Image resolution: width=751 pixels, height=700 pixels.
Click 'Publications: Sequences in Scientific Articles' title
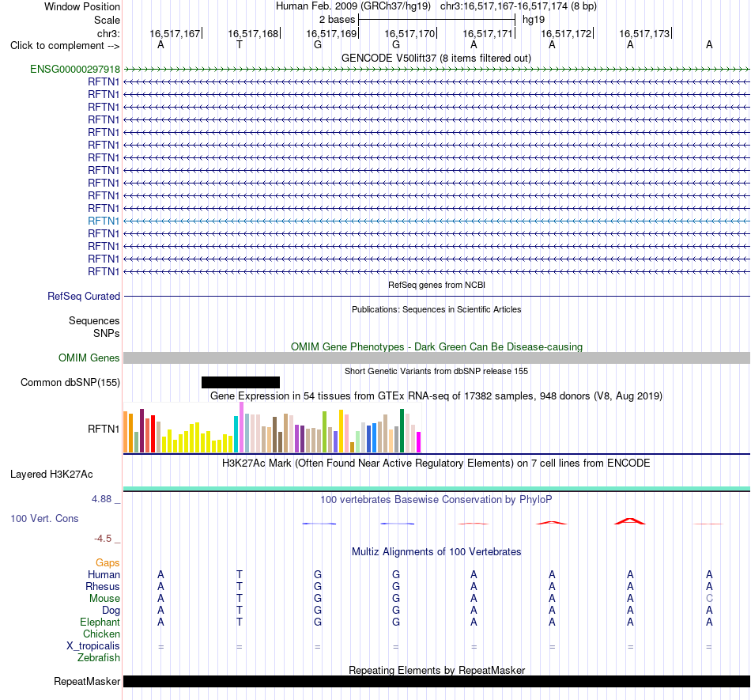pos(436,309)
